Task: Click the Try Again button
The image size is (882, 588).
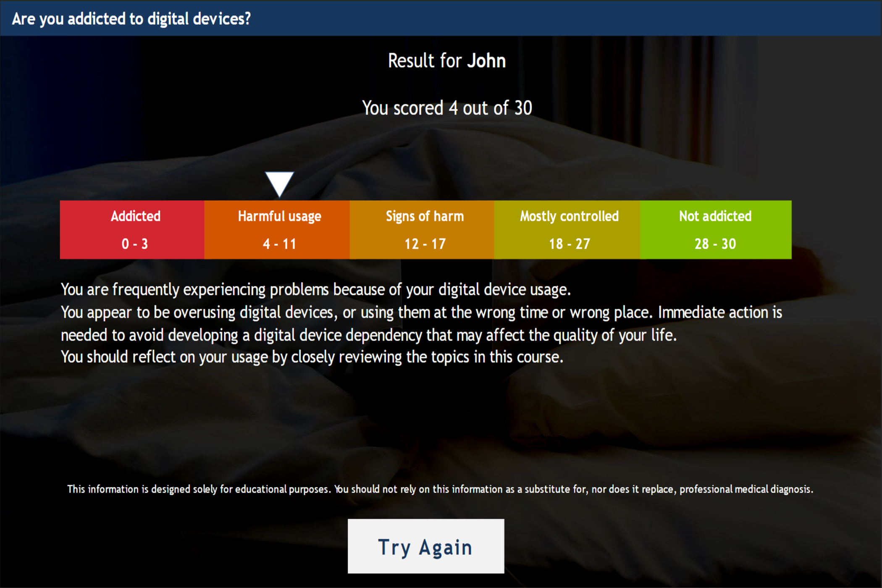Action: pos(426,546)
